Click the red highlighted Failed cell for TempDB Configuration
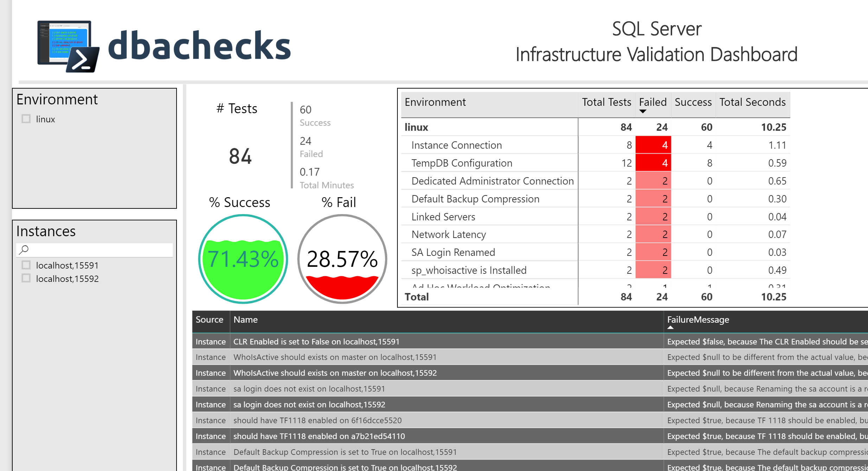This screenshot has height=471, width=868. (653, 162)
